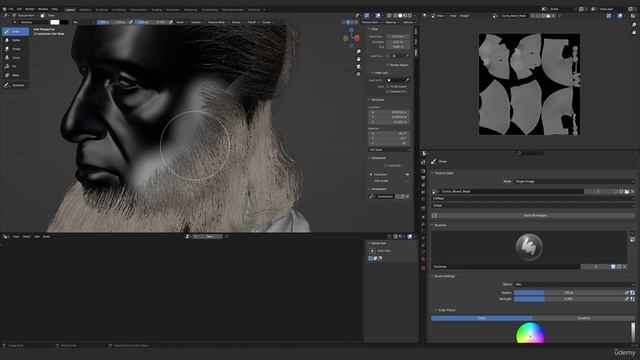
Task: Toggle solid viewport shading mode
Action: (400, 16)
